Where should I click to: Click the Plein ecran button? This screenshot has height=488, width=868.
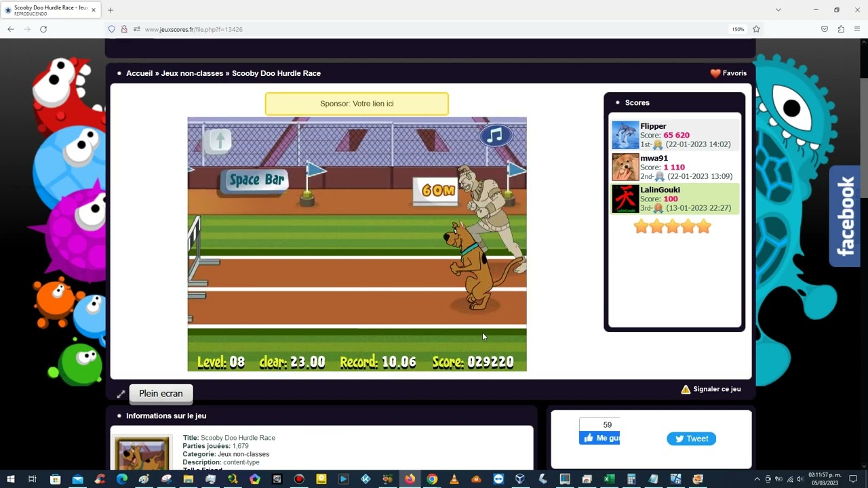coord(161,393)
